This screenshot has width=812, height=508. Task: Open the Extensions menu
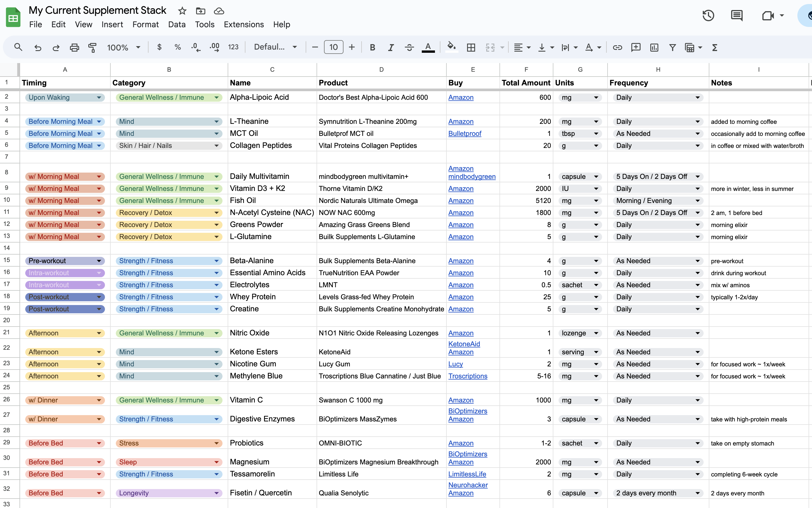[x=243, y=25]
